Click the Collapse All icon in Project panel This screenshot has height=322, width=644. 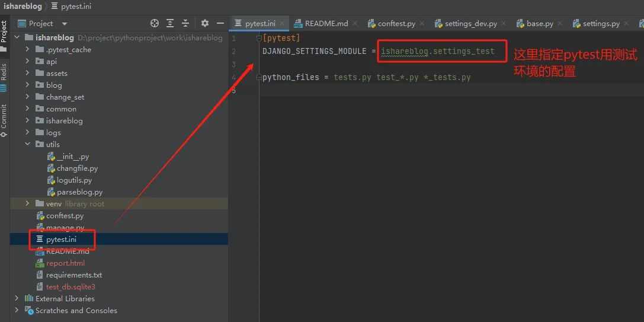pos(185,23)
